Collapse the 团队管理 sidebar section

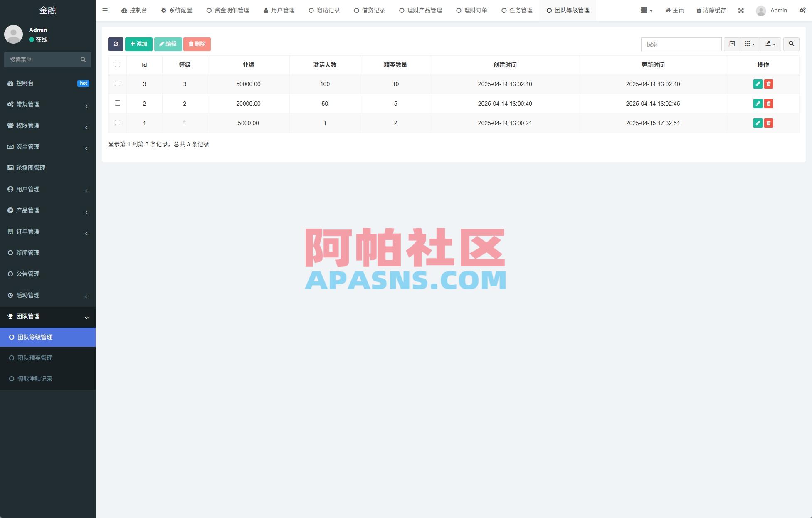(48, 316)
